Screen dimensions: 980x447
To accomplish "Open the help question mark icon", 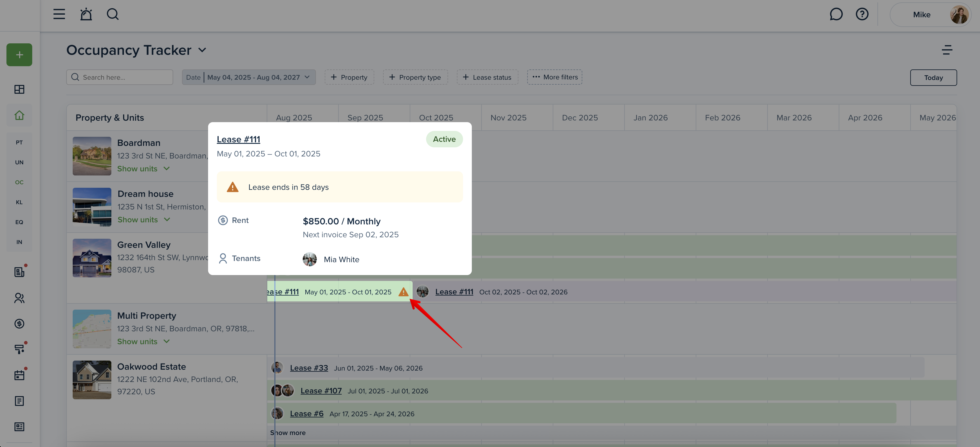I will point(862,14).
